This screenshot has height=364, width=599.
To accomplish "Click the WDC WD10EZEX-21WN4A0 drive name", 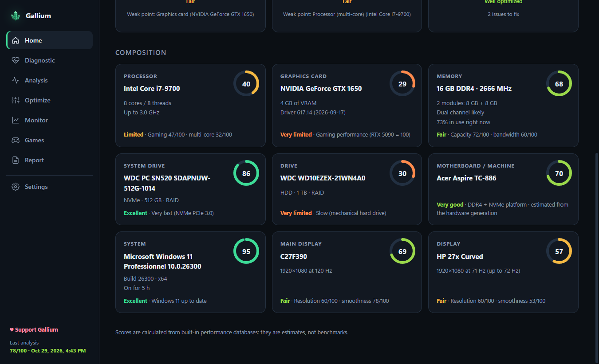I will pyautogui.click(x=323, y=178).
